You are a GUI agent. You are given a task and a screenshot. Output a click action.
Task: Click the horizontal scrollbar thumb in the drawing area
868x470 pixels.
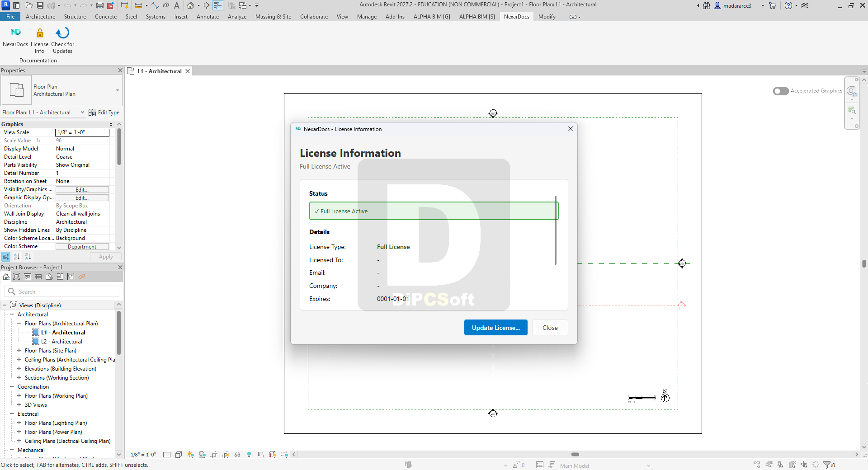pos(575,454)
